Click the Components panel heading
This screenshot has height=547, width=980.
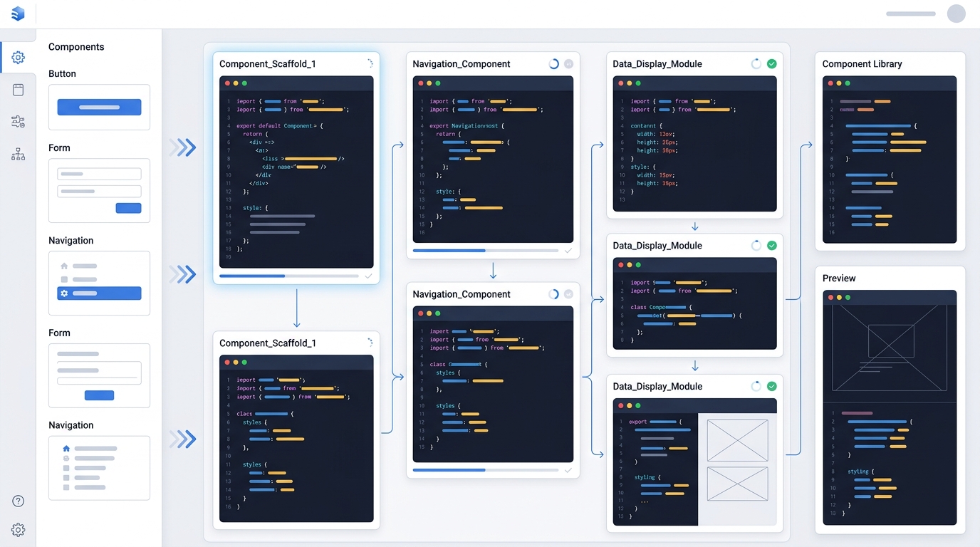tap(76, 47)
